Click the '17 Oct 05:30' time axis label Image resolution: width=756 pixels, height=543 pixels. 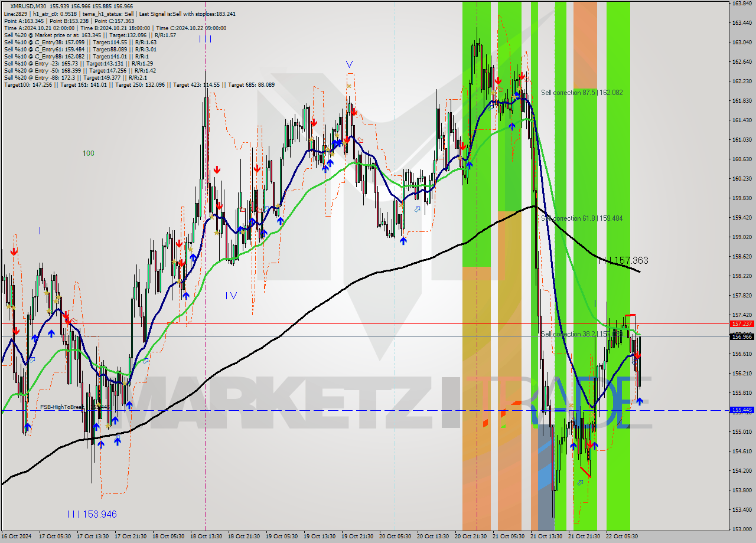[x=54, y=537]
